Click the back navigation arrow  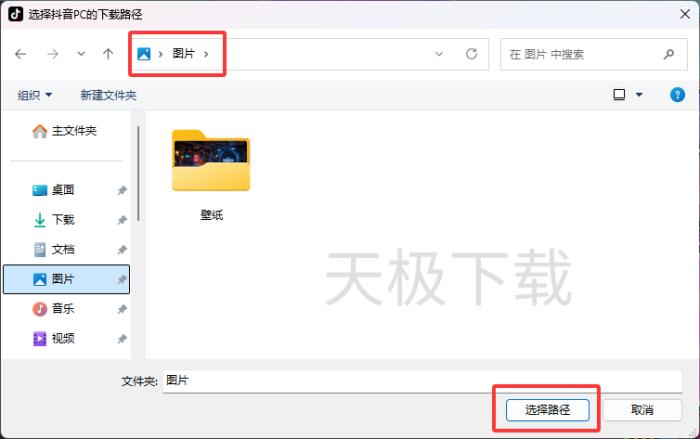[x=20, y=54]
